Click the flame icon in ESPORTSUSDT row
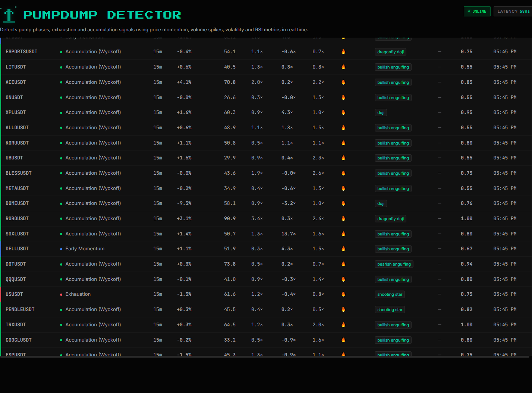Screen dimensions: 532x393 (343, 52)
